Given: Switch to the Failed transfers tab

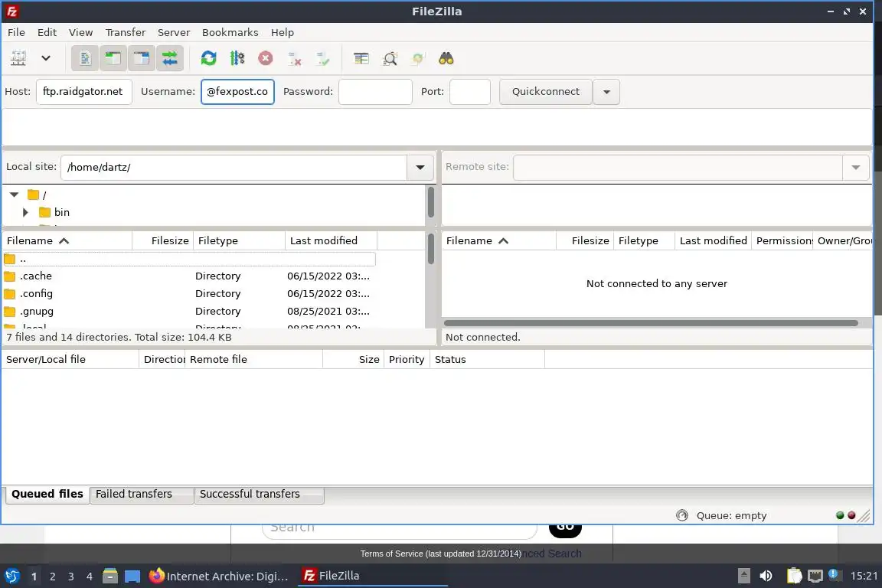Looking at the screenshot, I should point(142,494).
